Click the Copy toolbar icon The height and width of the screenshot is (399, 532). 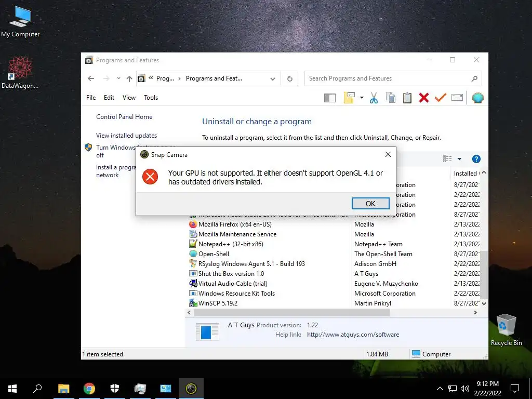391,98
